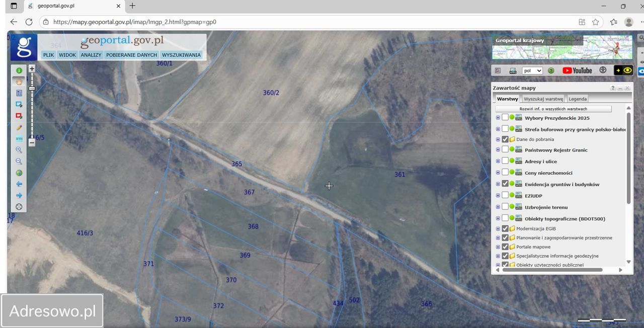Image resolution: width=644 pixels, height=328 pixels.
Task: Enable the Wybory Prezydenckie 2025 layer
Action: click(505, 117)
